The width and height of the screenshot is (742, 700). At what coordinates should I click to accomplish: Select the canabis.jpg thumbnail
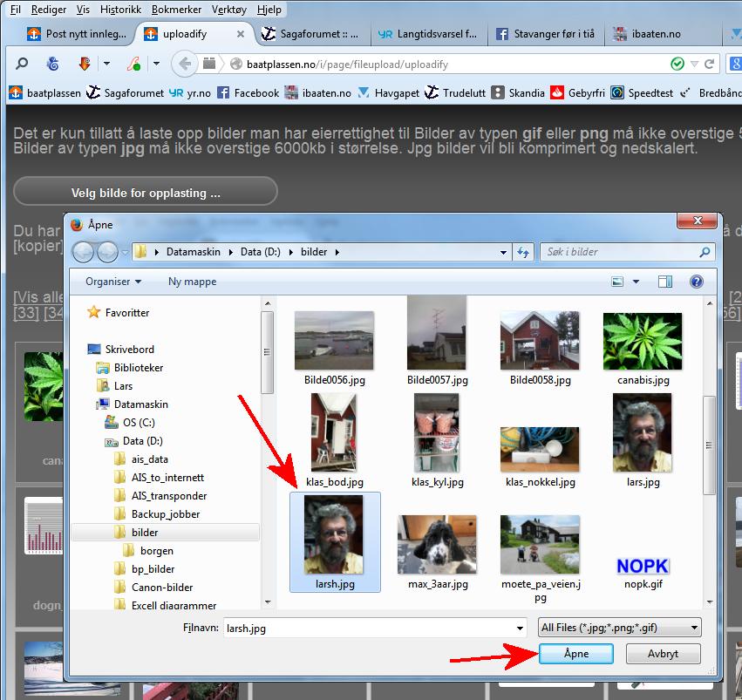[643, 342]
